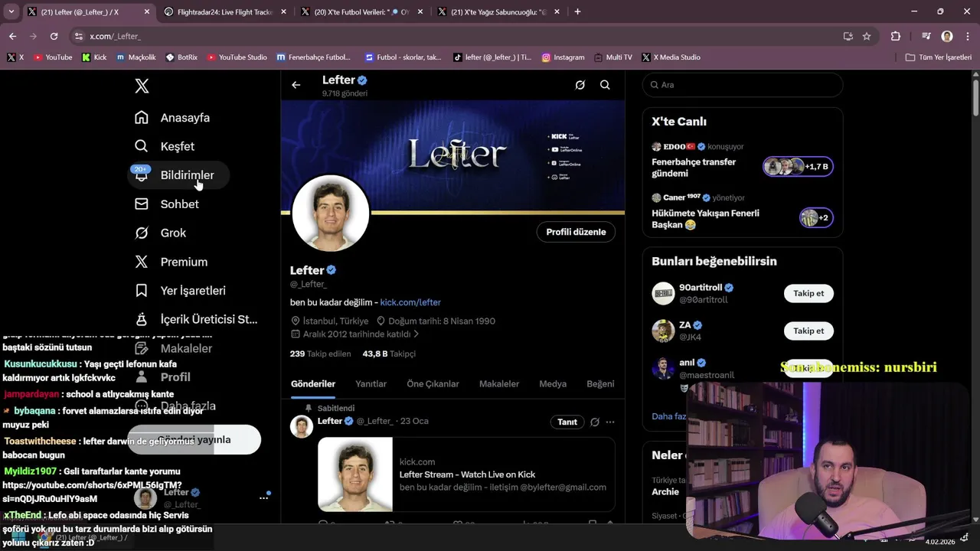This screenshot has height=551, width=980.
Task: Open Sohbet messages
Action: tap(167, 204)
